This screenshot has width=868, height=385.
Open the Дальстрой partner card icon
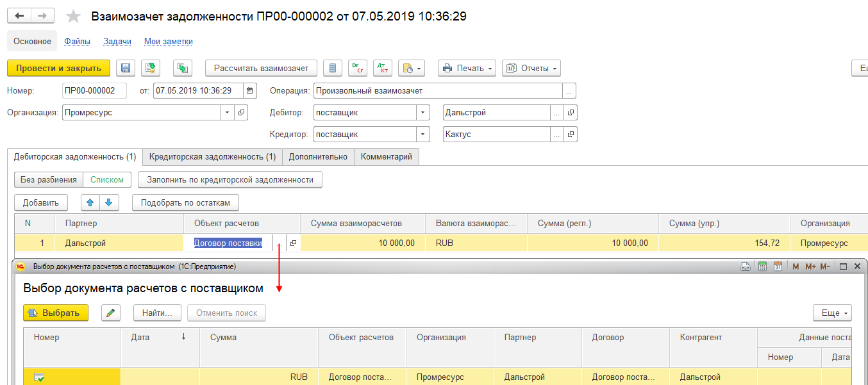coord(571,112)
